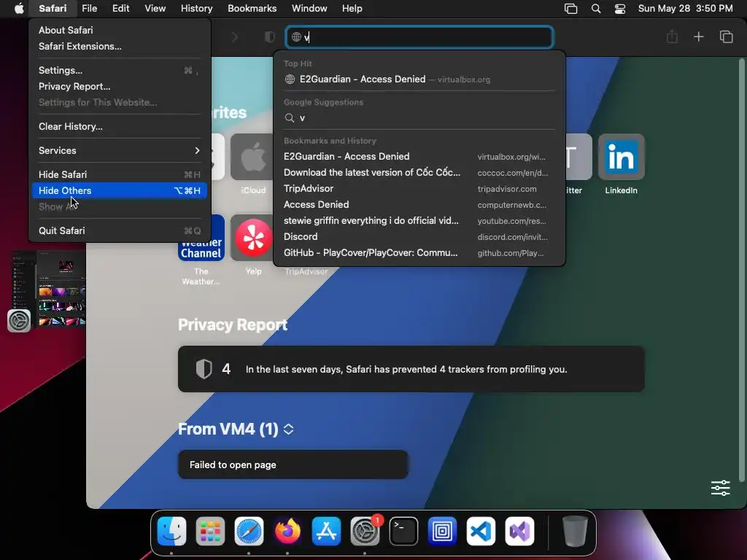Click the Safari menu title
The width and height of the screenshot is (747, 560).
(x=53, y=9)
